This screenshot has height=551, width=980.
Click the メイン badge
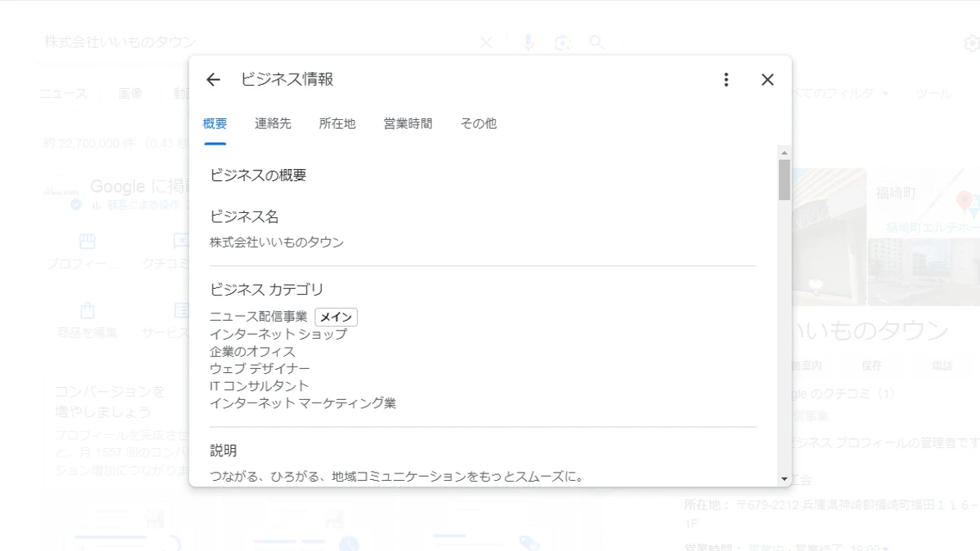click(336, 317)
